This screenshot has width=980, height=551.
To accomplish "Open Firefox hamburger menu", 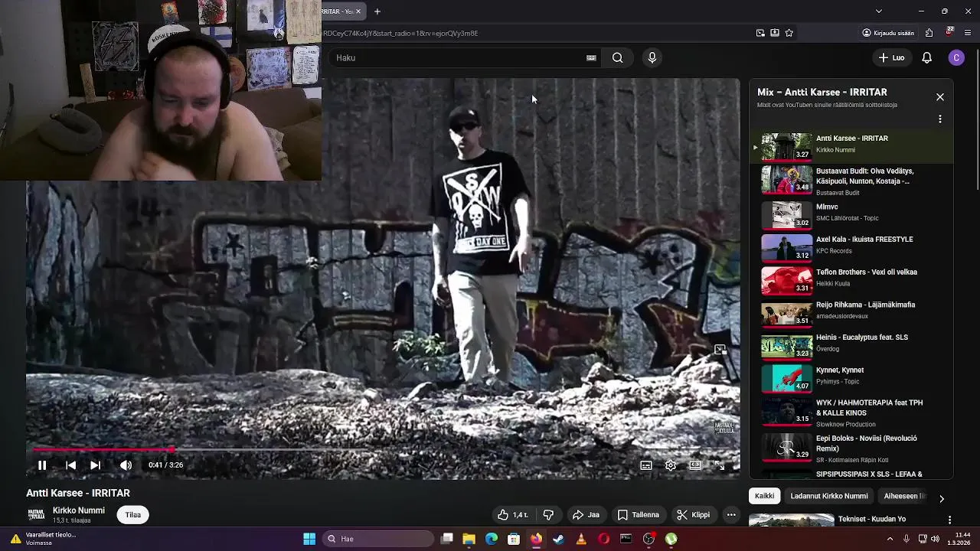I will pos(968,33).
